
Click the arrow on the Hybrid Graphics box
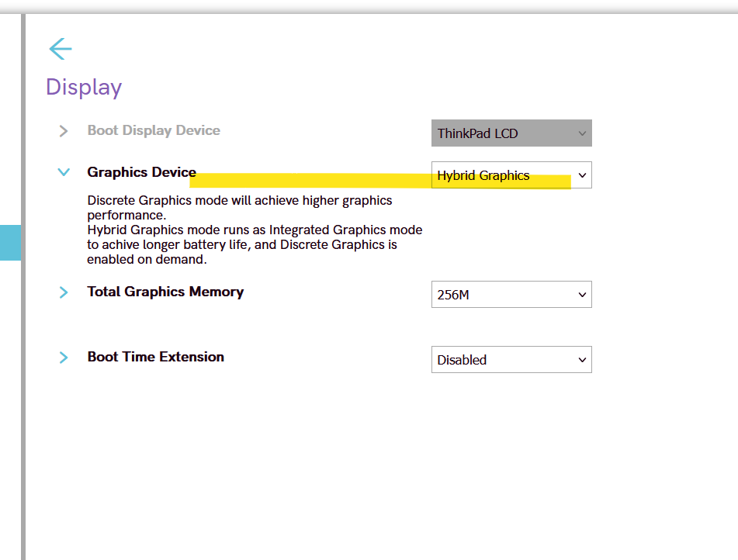[582, 175]
